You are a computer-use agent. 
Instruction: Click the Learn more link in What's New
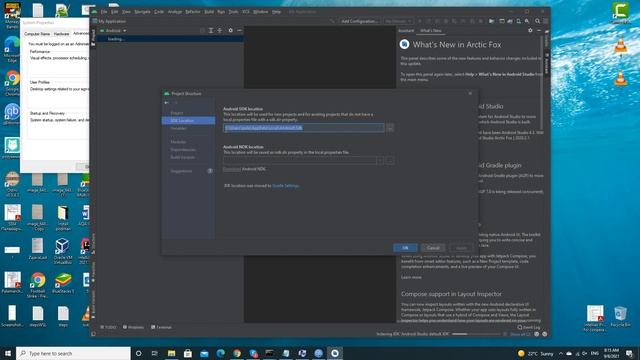click(x=411, y=278)
